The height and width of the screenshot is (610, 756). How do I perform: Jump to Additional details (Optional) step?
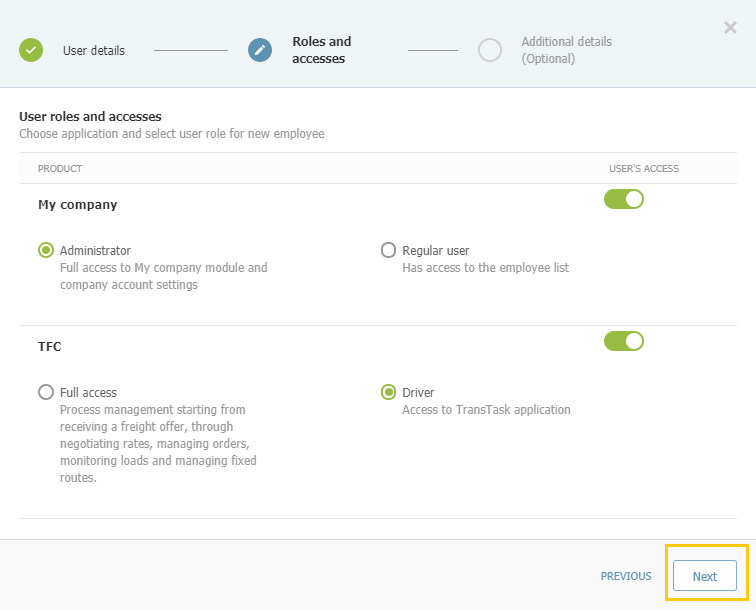(x=567, y=50)
